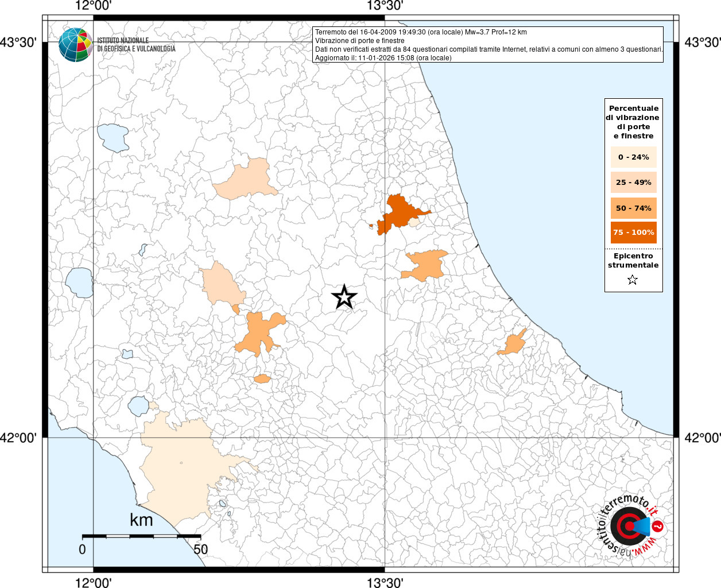
Task: Click the top 13°30' longitude label
Action: coord(385,6)
